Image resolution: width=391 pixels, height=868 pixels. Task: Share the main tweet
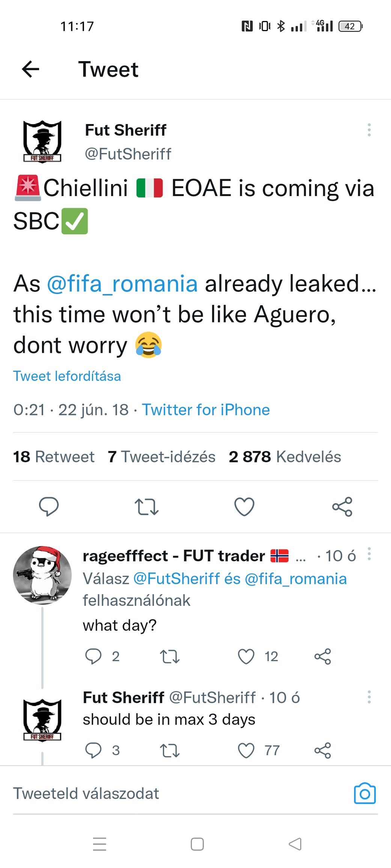[x=342, y=507]
